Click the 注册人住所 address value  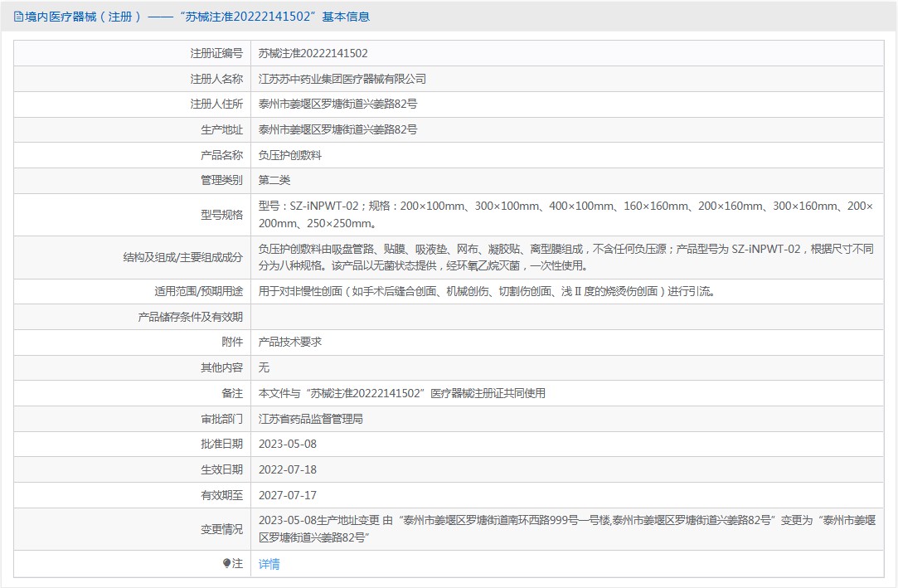tap(337, 104)
